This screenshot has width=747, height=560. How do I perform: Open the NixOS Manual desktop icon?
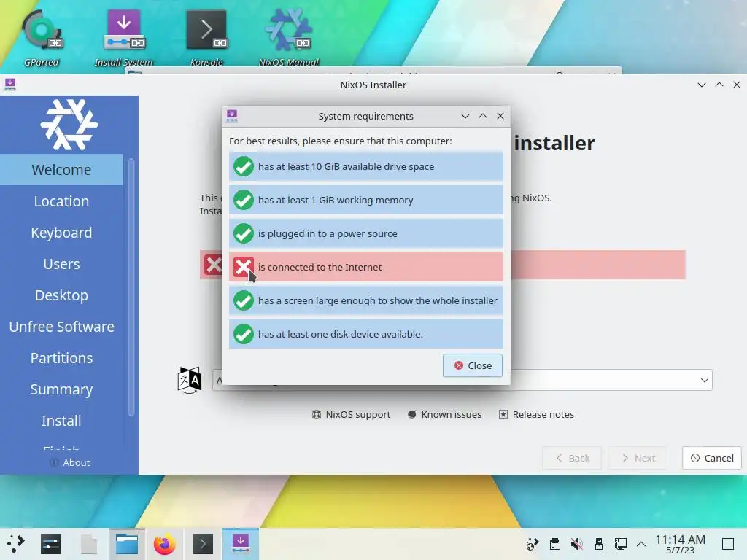pos(289,38)
